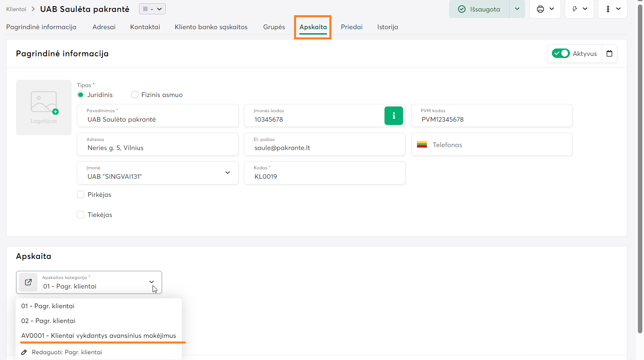Open accounting category in external link icon
Image resolution: width=644 pixels, height=360 pixels.
(x=28, y=282)
